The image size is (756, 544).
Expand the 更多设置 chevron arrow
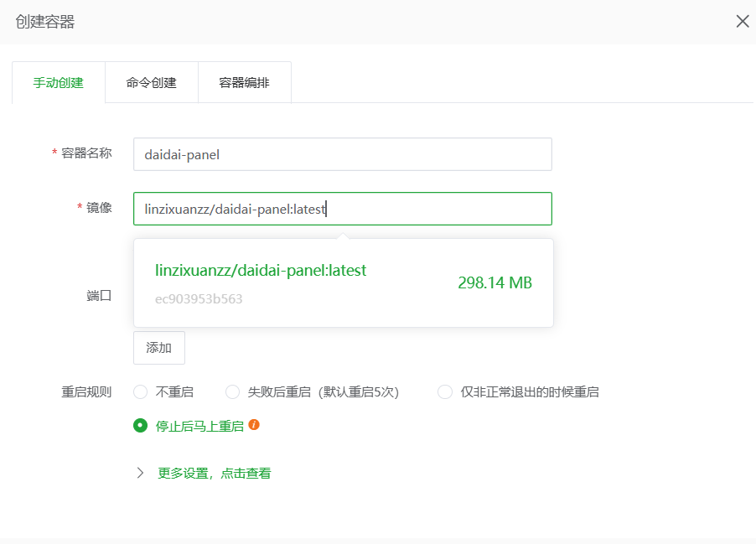(141, 473)
